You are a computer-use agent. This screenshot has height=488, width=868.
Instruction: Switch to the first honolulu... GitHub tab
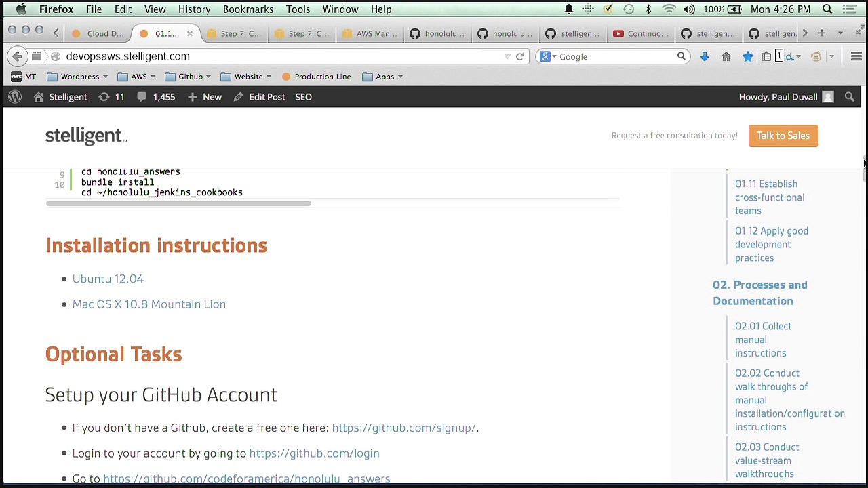click(x=438, y=33)
